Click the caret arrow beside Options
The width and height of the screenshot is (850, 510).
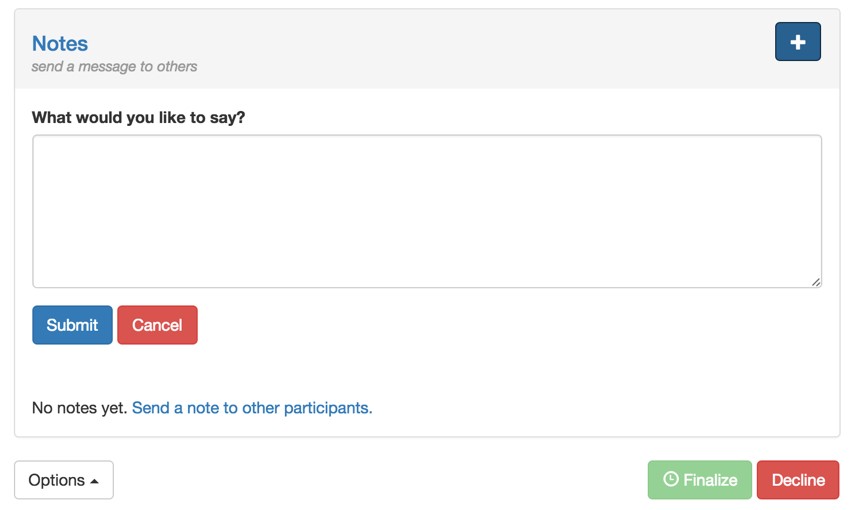[94, 481]
